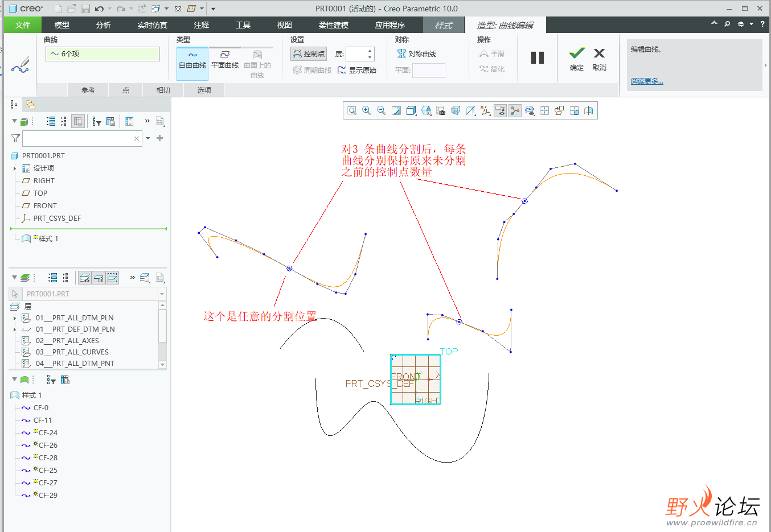Toggle dashed selection layer icon
The width and height of the screenshot is (771, 532).
(x=113, y=278)
